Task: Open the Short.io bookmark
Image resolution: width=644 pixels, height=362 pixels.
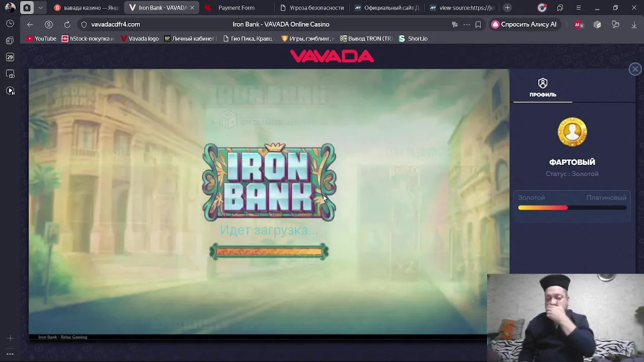Action: [413, 39]
